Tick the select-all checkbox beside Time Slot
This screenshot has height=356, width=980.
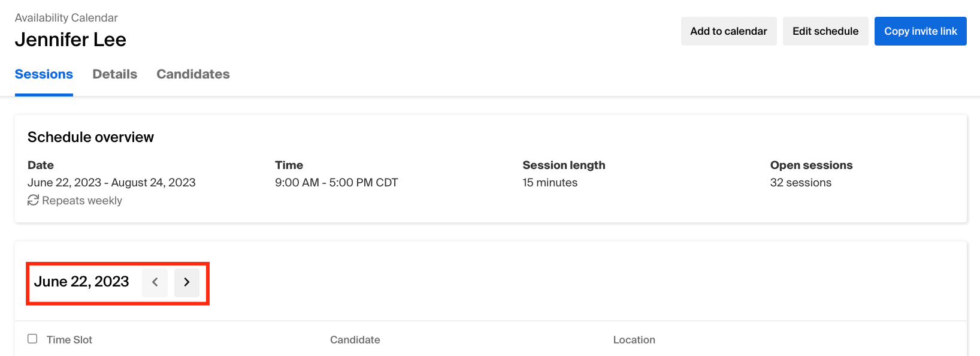32,339
